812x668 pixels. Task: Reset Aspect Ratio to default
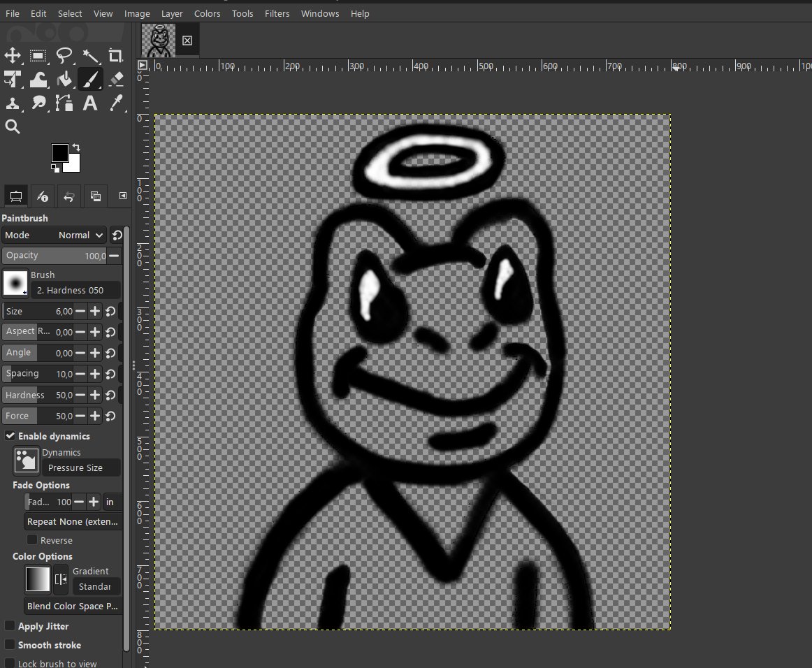click(110, 332)
